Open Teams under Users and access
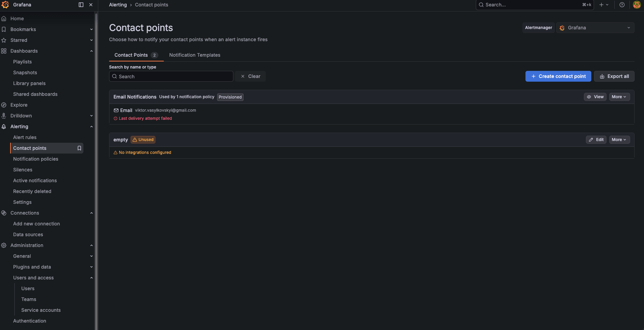 point(29,299)
